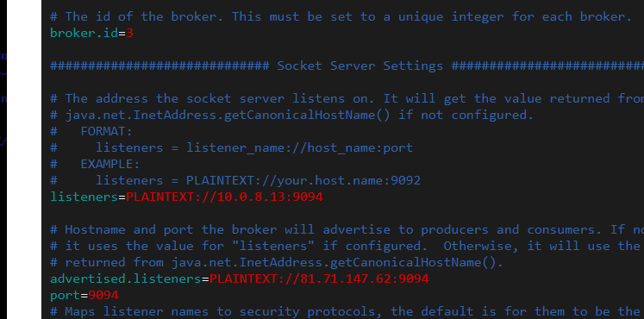The width and height of the screenshot is (644, 319).
Task: Click the broker.id value 3
Action: (130, 33)
